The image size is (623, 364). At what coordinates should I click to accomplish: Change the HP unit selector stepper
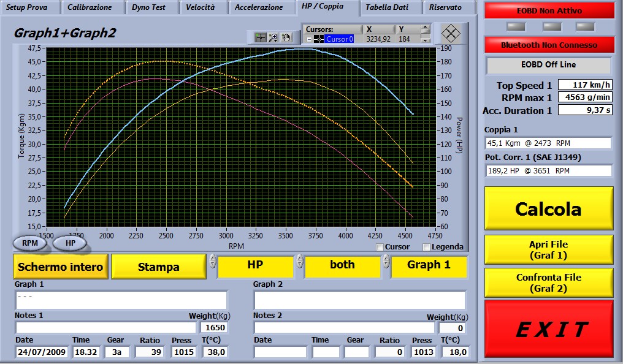pyautogui.click(x=213, y=261)
